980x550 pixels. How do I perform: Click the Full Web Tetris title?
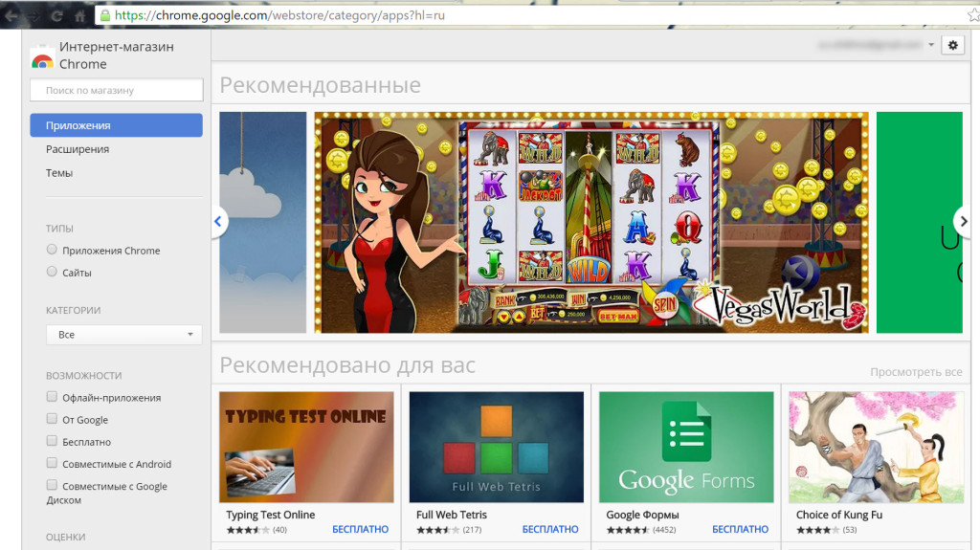pyautogui.click(x=452, y=515)
